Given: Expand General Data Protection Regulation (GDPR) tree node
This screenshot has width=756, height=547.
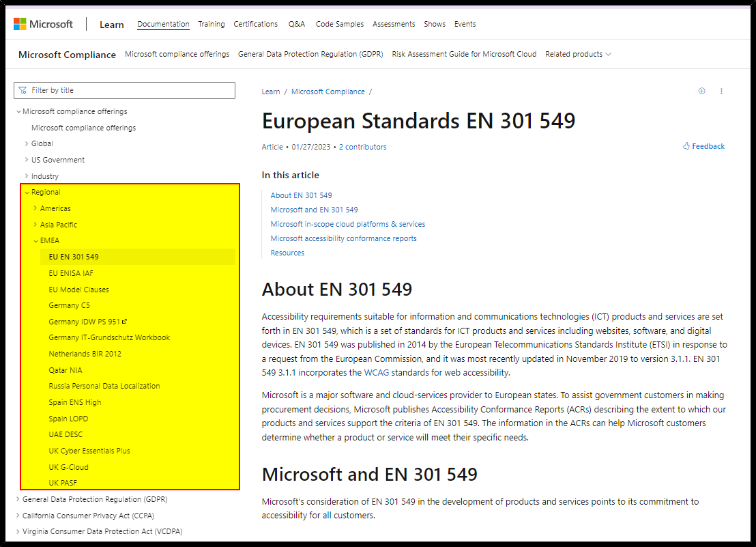Looking at the screenshot, I should [x=91, y=499].
